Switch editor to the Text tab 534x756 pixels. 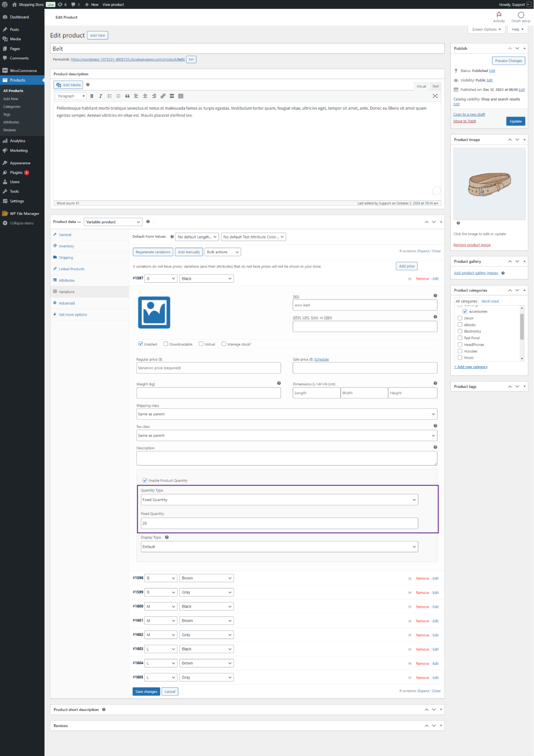pos(435,86)
